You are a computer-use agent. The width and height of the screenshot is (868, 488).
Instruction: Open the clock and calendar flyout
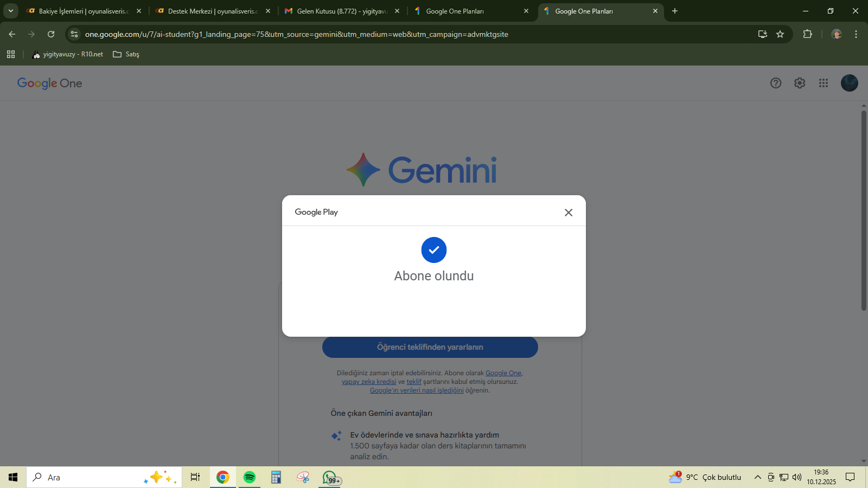click(821, 477)
